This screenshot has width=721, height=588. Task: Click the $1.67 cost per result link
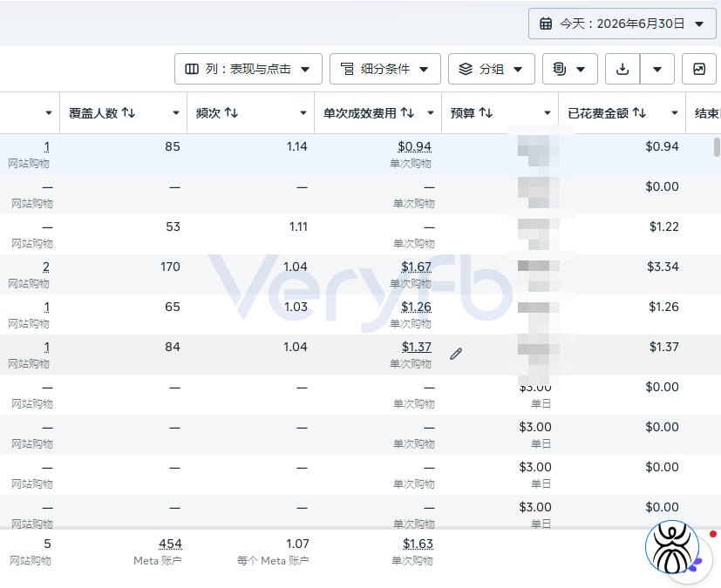coord(416,267)
